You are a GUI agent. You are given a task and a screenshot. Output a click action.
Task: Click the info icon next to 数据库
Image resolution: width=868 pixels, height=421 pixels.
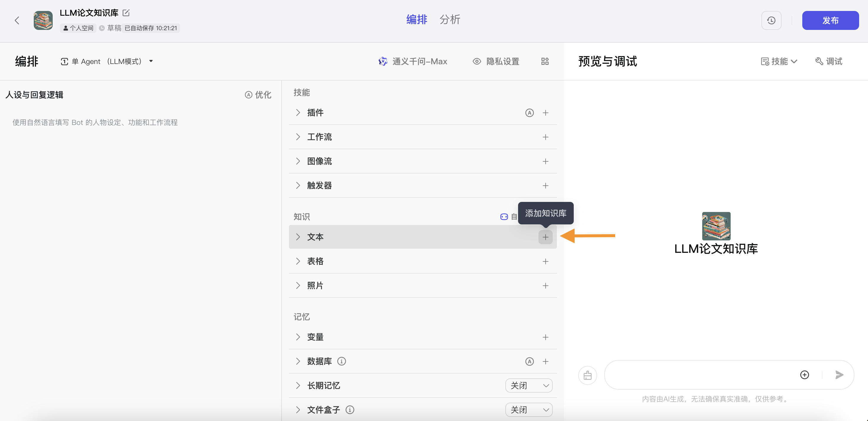pyautogui.click(x=342, y=361)
